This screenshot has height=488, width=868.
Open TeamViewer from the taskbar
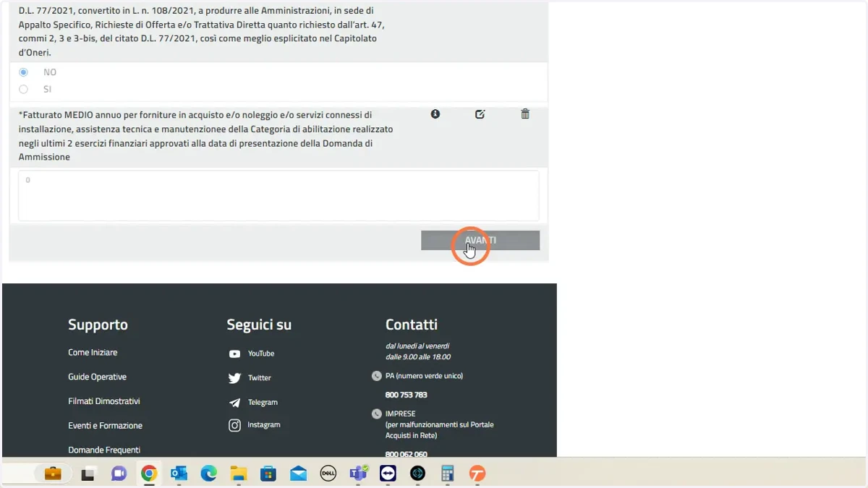coord(388,474)
